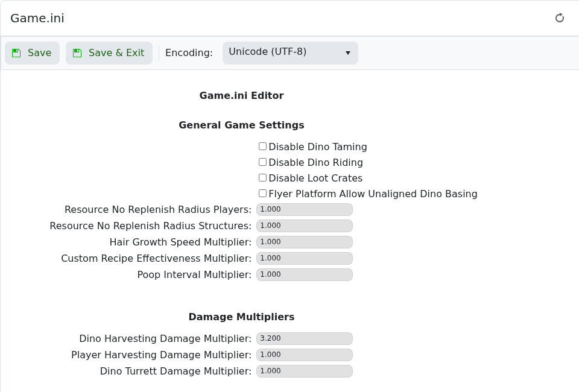Select the Dino Harvesting Damage Multiplier field
Screen dimensions: 579x392
(x=304, y=338)
